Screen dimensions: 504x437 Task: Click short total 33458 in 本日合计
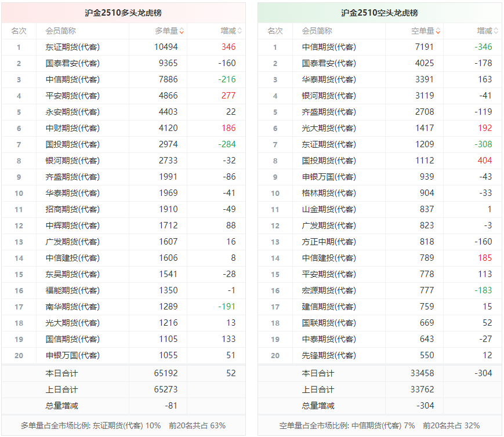(x=422, y=373)
